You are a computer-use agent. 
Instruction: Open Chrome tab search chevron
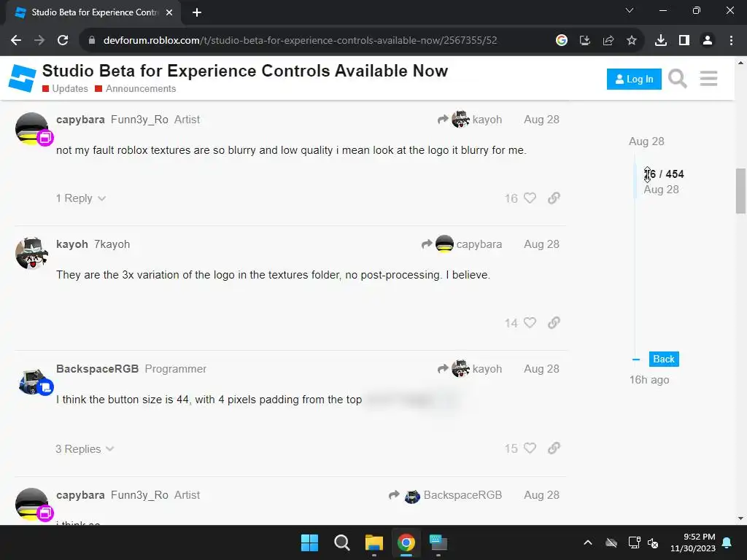(x=630, y=10)
